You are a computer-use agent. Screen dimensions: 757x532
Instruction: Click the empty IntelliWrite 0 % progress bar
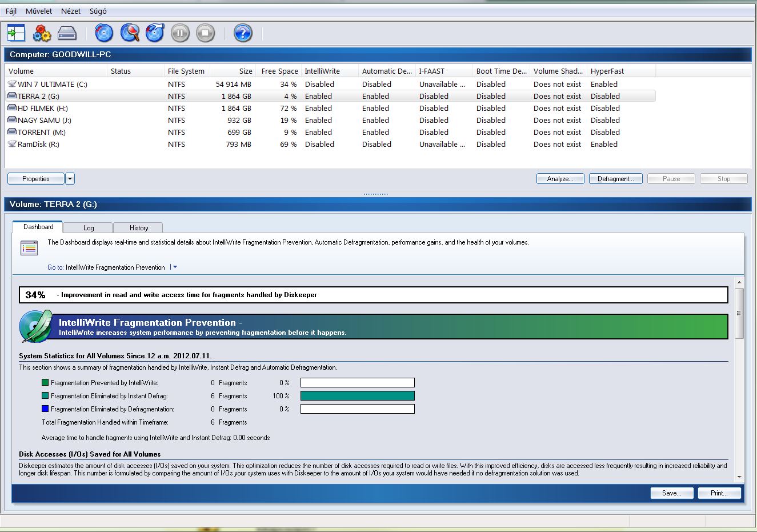click(x=358, y=382)
